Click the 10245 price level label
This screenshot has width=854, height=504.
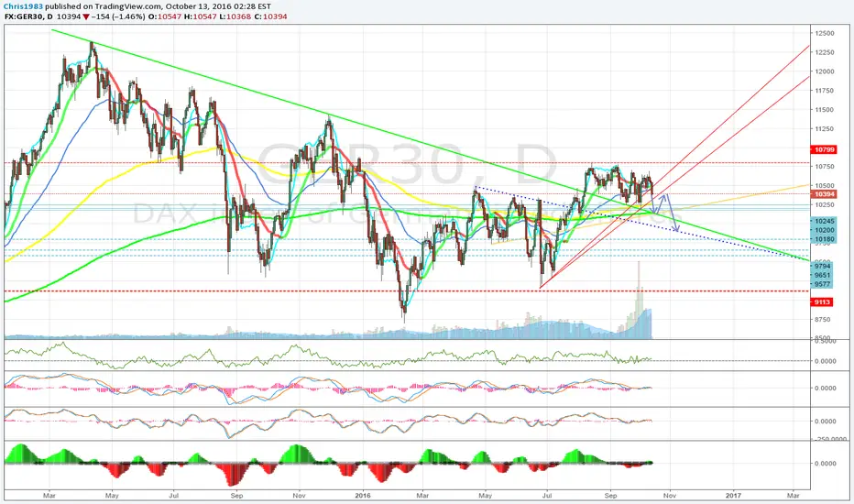825,221
